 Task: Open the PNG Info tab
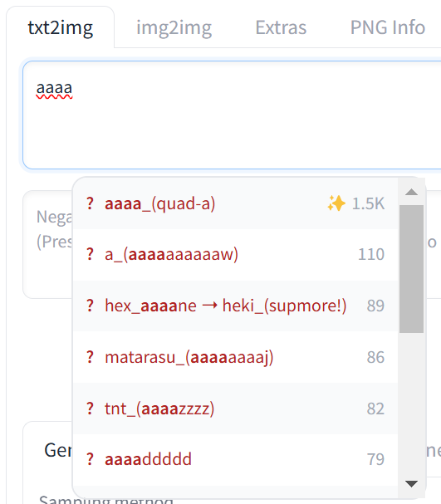pyautogui.click(x=388, y=27)
